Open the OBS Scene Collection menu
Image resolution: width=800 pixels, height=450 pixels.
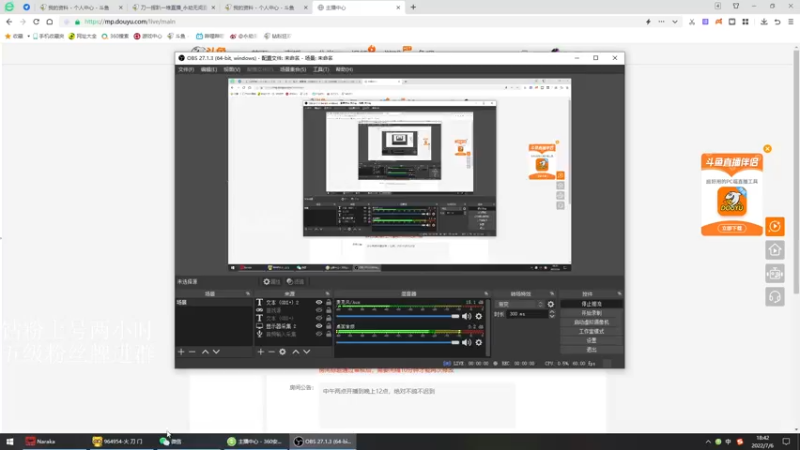pos(293,69)
